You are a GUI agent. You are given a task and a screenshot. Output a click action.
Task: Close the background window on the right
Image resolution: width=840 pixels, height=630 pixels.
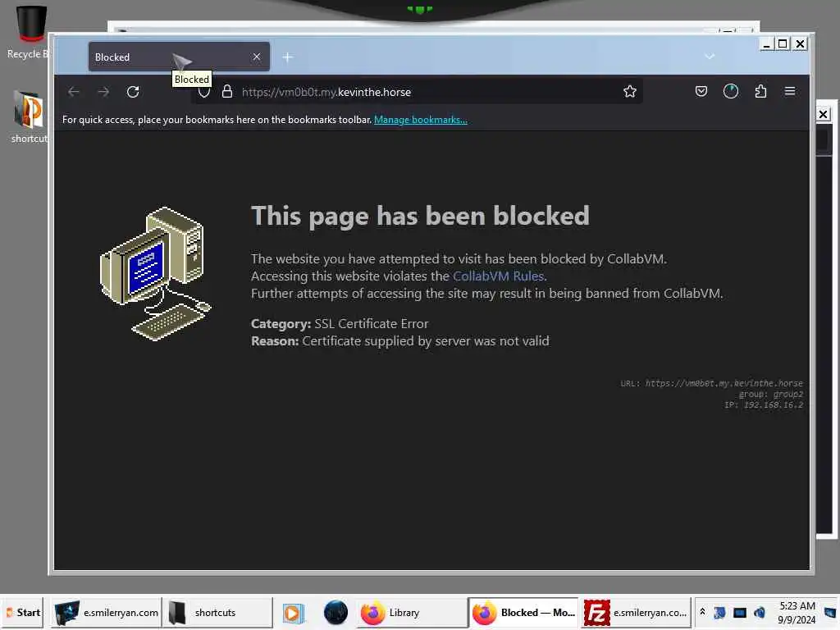824,113
